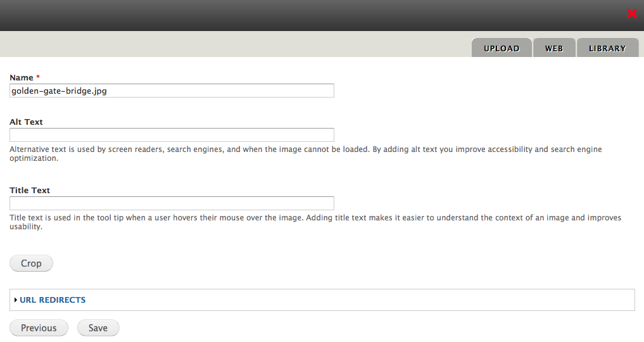Click empty space in URL Redirects fieldset

tap(380, 300)
